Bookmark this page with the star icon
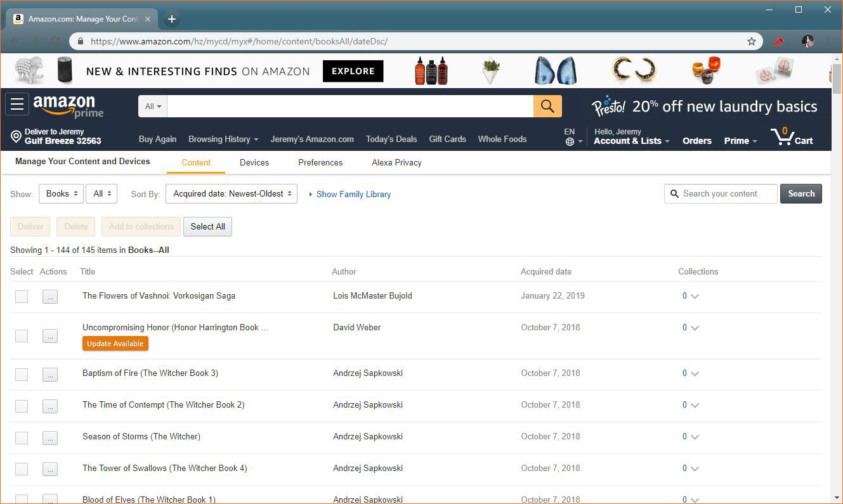The height and width of the screenshot is (504, 843). (x=752, y=41)
